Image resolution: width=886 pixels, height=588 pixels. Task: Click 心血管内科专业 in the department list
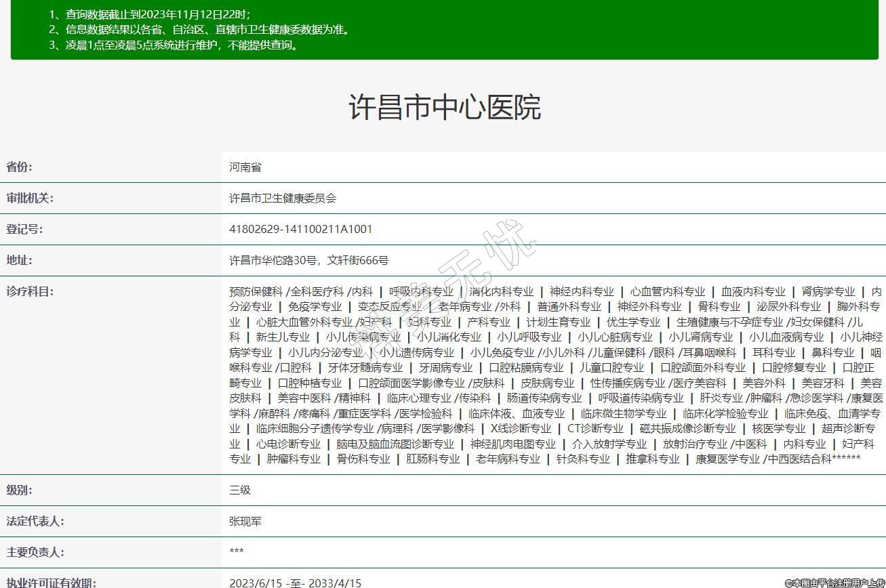(x=667, y=292)
